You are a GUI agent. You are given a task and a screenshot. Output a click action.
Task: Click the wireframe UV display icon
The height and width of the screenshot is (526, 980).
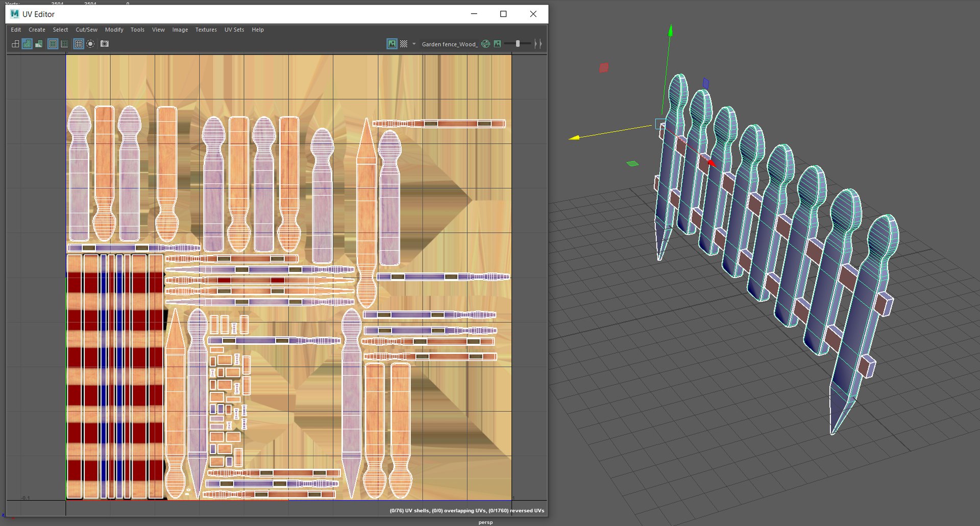[15, 44]
